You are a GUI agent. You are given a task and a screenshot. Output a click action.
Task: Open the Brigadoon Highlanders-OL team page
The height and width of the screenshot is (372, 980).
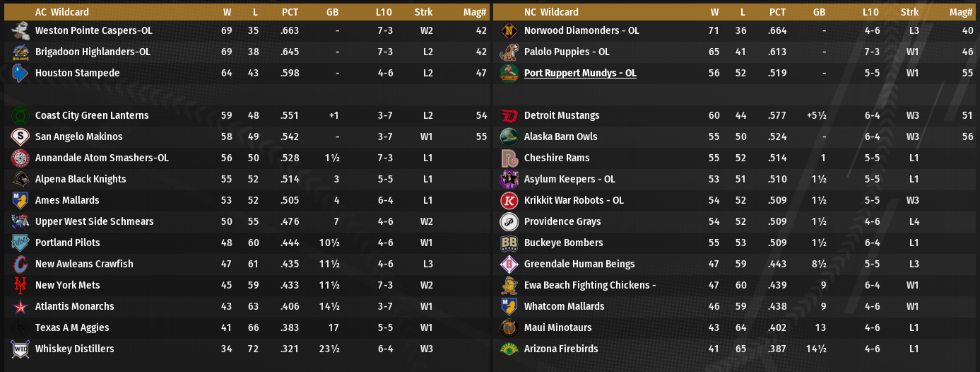pyautogui.click(x=93, y=52)
